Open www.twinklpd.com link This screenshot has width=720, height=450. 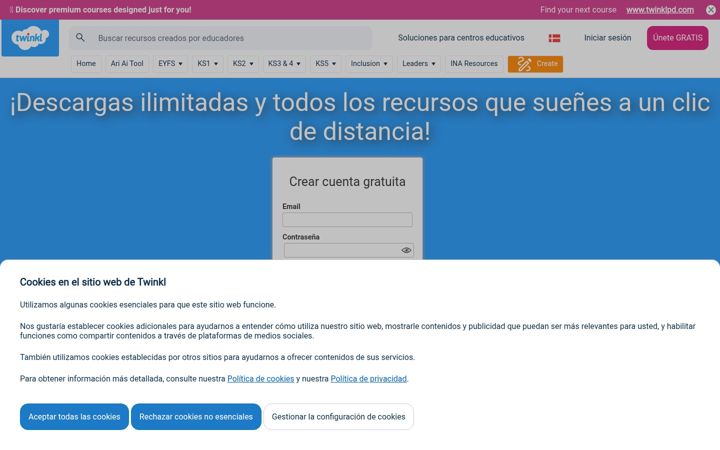coord(660,10)
